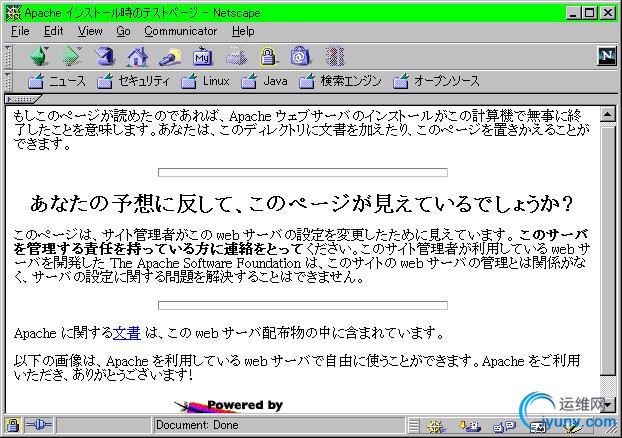Image resolution: width=622 pixels, height=438 pixels.
Task: Open the オープンソース bookmark folder
Action: (x=436, y=81)
